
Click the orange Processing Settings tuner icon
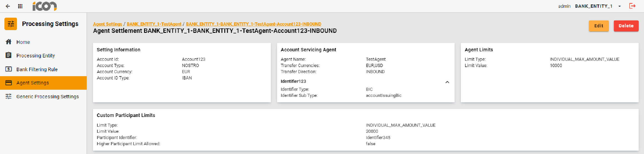(x=11, y=24)
